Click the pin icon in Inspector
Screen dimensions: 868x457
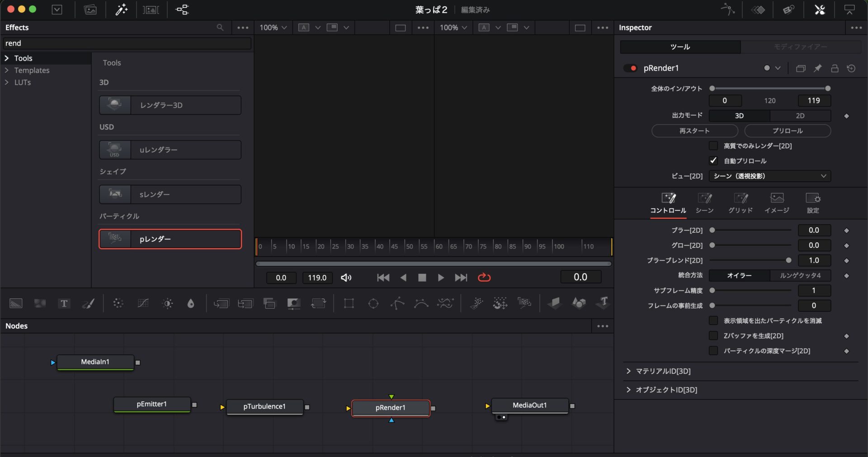pyautogui.click(x=818, y=68)
